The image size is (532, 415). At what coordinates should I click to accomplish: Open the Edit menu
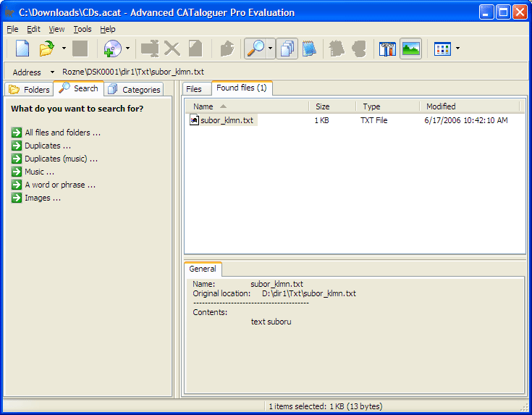[33, 29]
